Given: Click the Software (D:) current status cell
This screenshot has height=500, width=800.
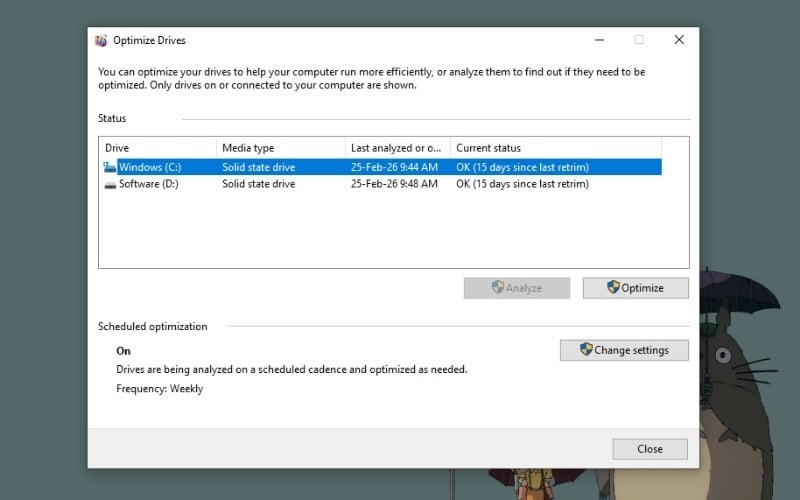Looking at the screenshot, I should click(522, 184).
